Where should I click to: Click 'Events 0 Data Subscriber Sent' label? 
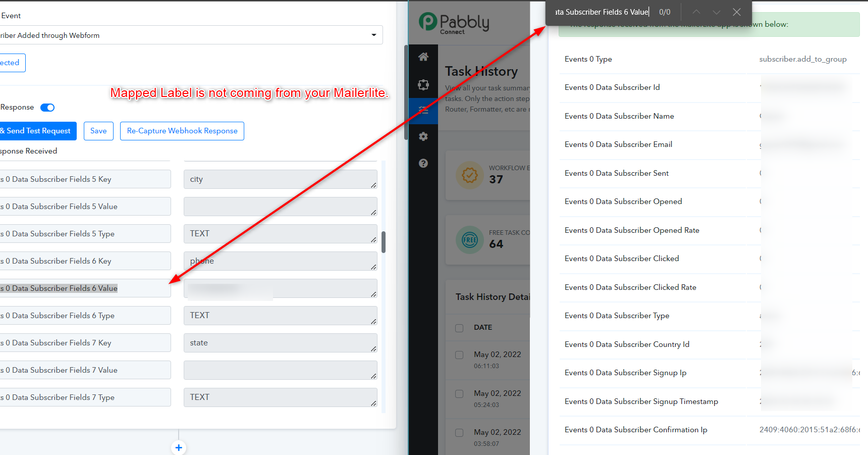(617, 173)
